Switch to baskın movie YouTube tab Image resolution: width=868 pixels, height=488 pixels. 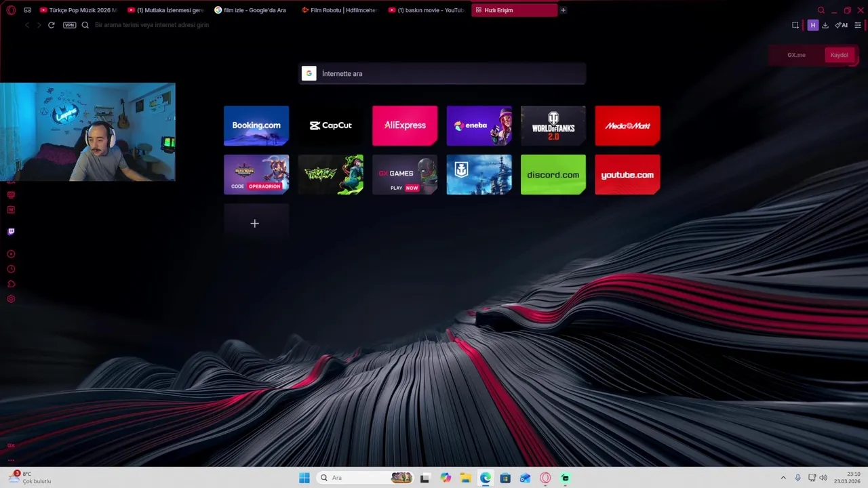[427, 10]
